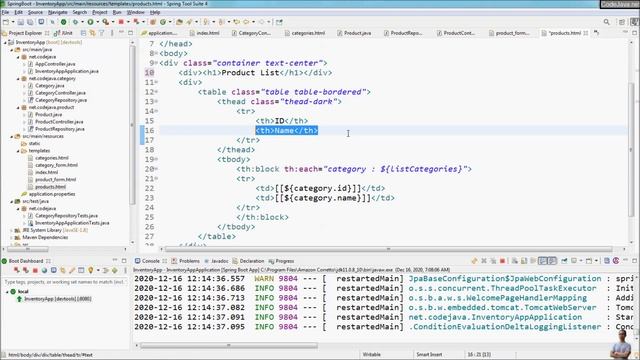640x360 pixels.
Task: Collapse the local node in Boot Dashboard
Action: point(7,292)
